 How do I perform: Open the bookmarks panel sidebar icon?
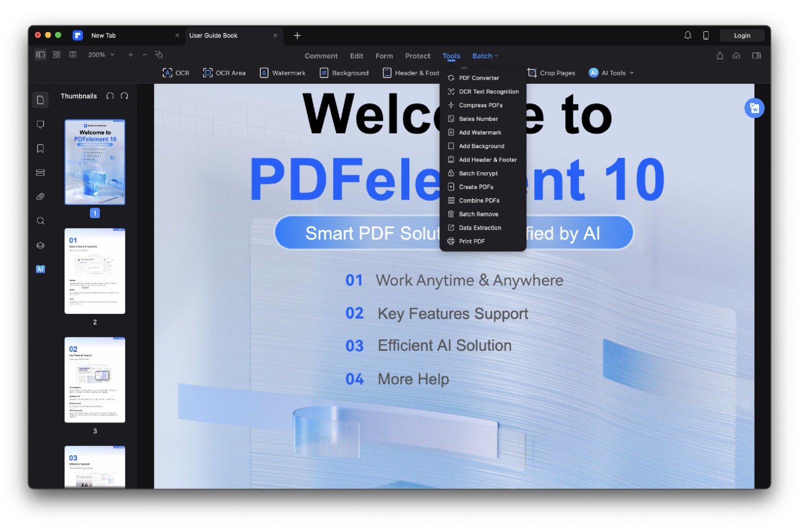(40, 148)
